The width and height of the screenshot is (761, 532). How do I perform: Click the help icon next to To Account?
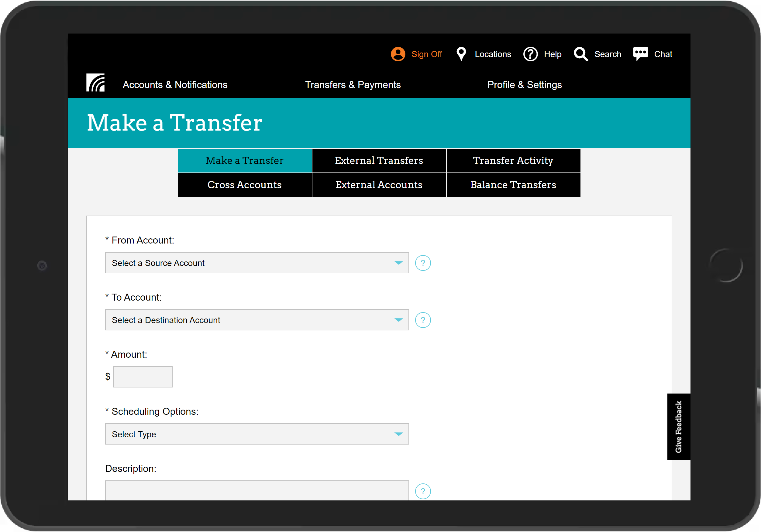[x=423, y=320]
